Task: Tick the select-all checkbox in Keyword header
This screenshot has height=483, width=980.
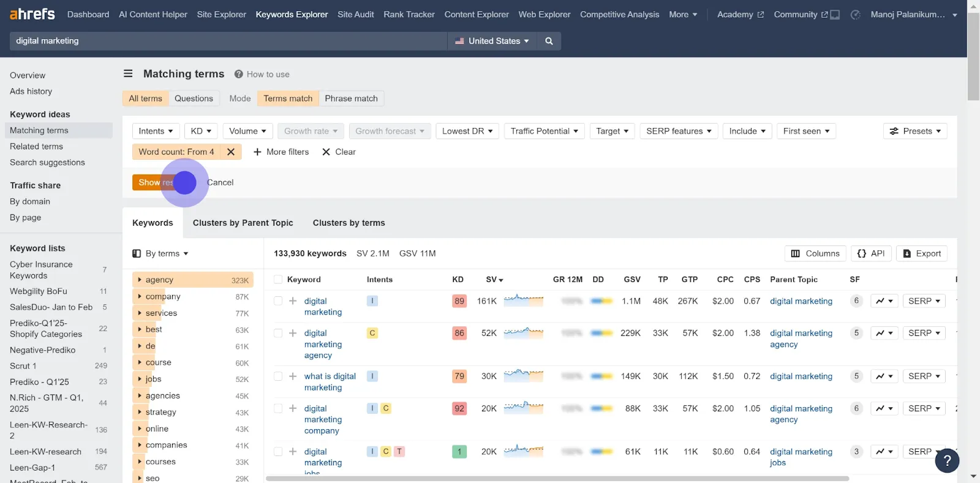Action: point(278,280)
